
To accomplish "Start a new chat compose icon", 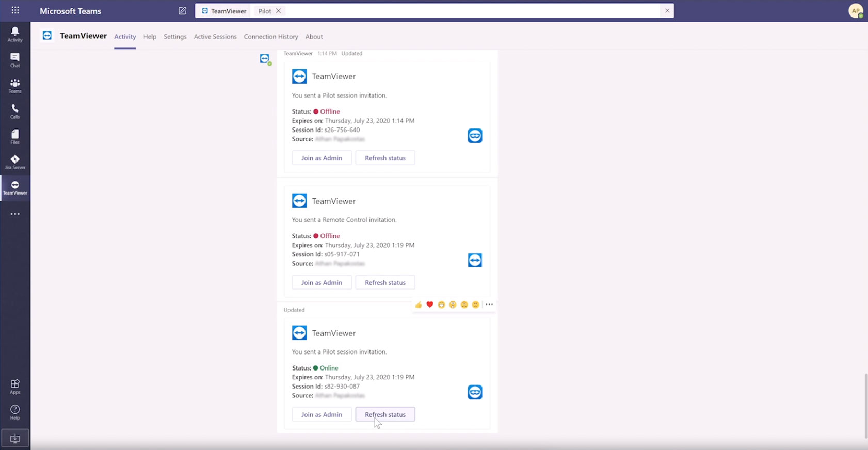I will (182, 11).
